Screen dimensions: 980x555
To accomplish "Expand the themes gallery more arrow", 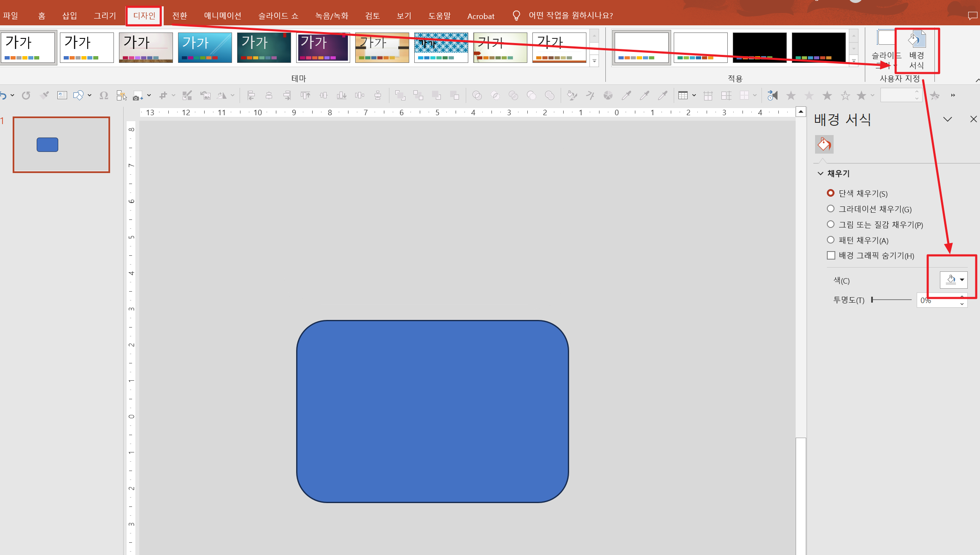I will (594, 61).
